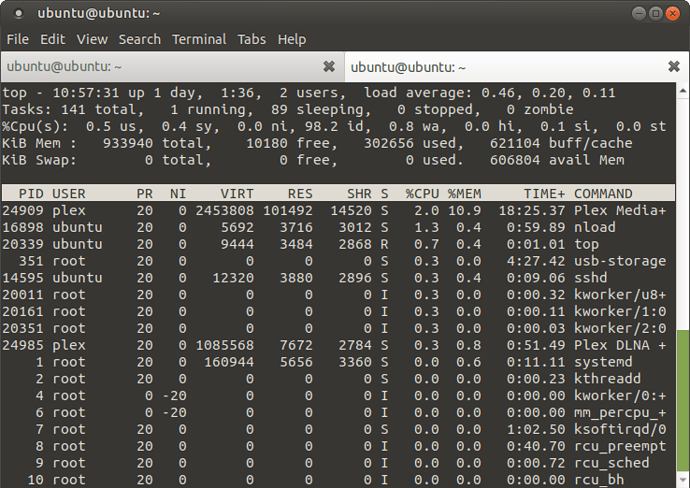The height and width of the screenshot is (488, 690).
Task: Click the green scrollbar thumb
Action: click(683, 400)
